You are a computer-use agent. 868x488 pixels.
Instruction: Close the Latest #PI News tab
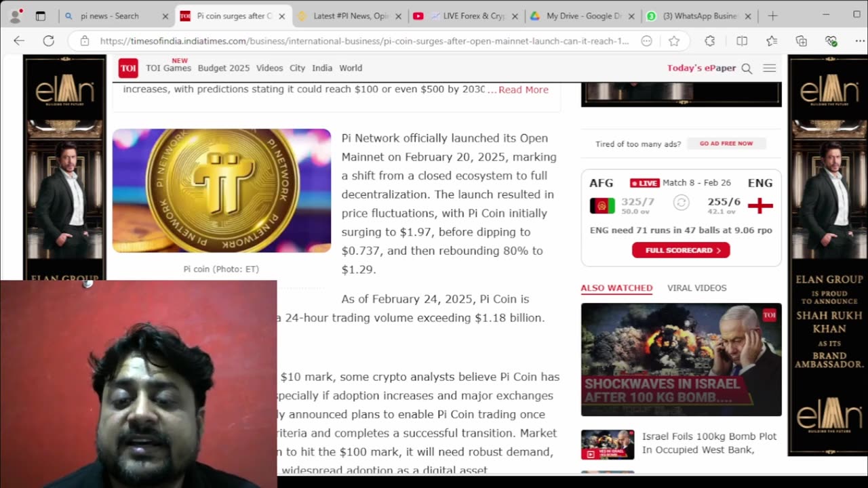pyautogui.click(x=398, y=16)
